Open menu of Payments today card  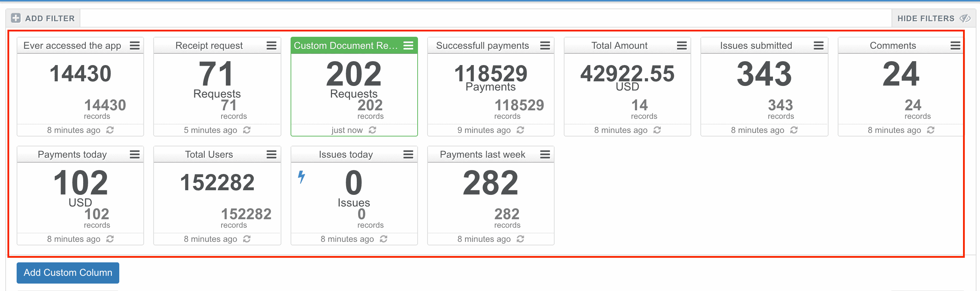[135, 154]
